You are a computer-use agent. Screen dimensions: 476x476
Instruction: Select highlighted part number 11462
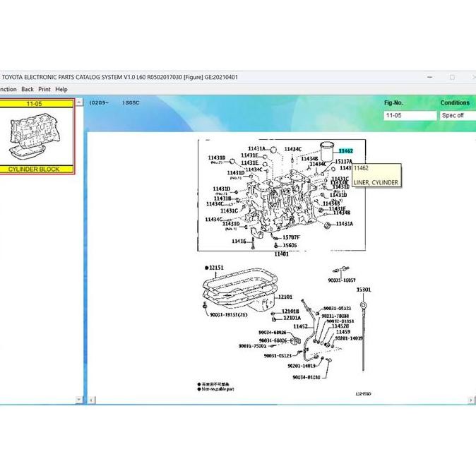tap(345, 151)
